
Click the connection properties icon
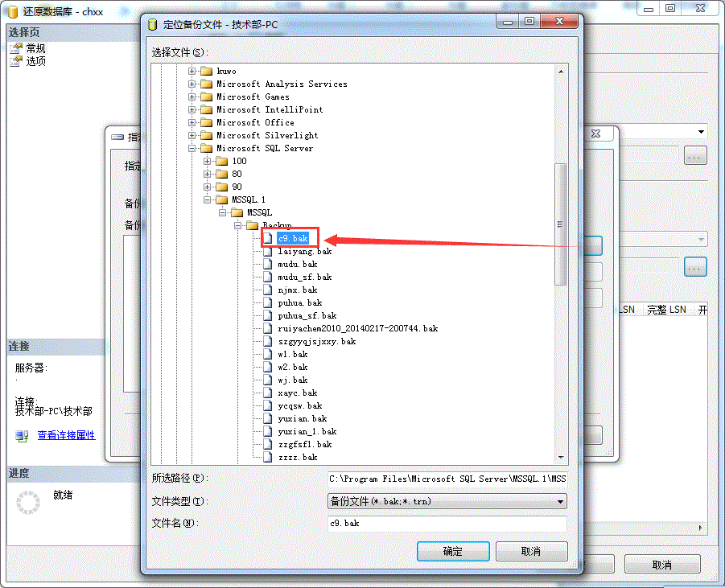pyautogui.click(x=23, y=435)
